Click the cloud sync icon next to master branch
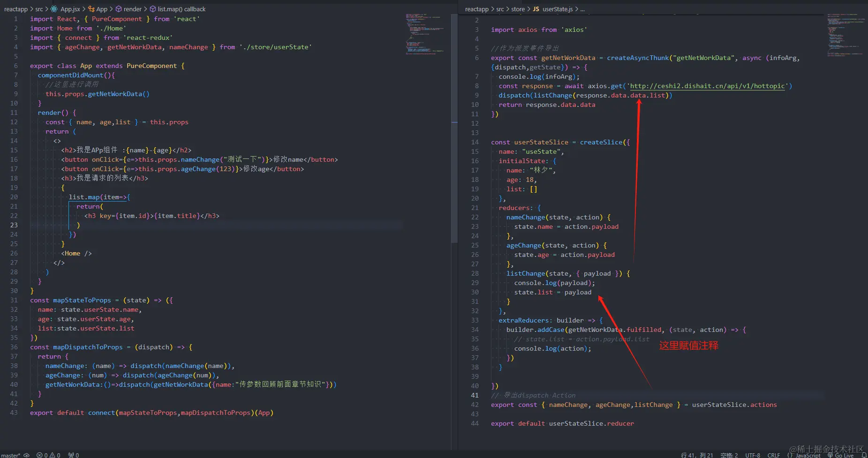This screenshot has width=868, height=458. tap(26, 455)
